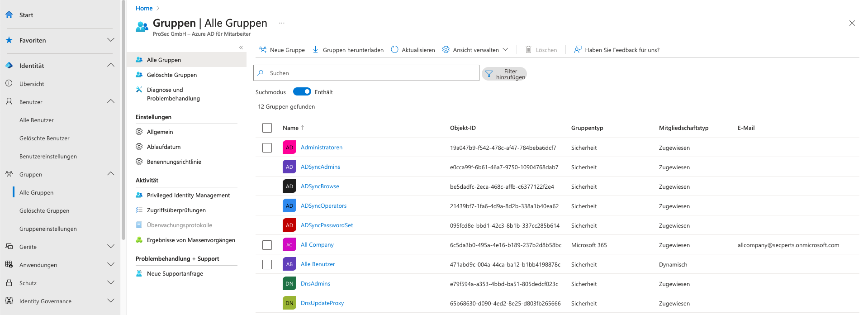The image size is (868, 315).
Task: Click the Ergebnisse von Massenvorgängen icon
Action: [x=139, y=240]
